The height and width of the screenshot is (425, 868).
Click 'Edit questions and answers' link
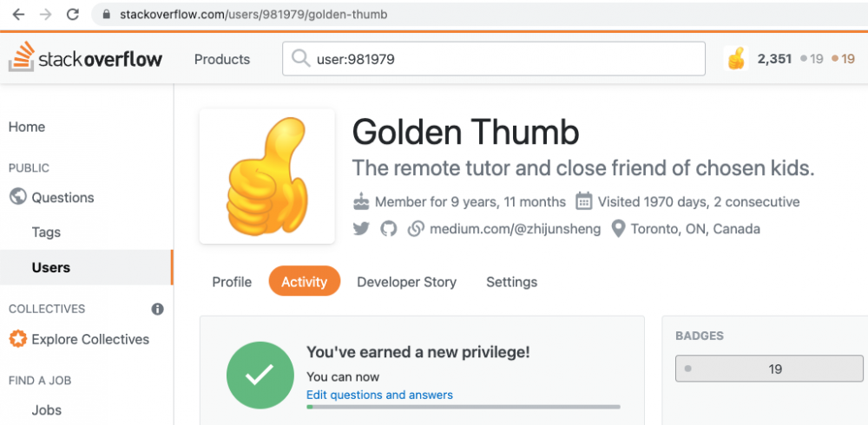coord(379,395)
